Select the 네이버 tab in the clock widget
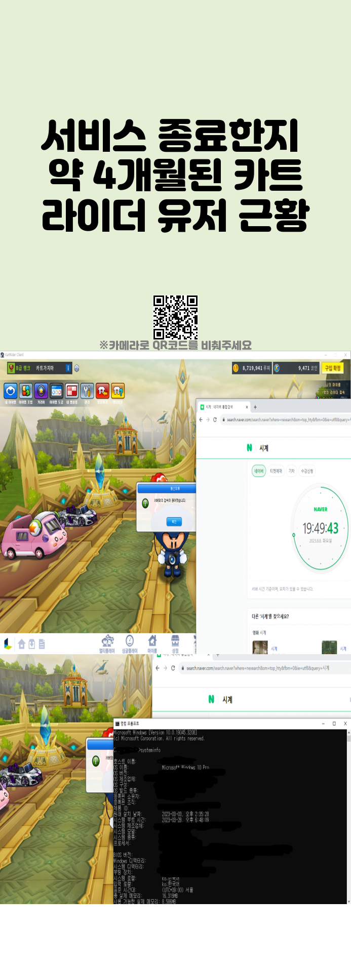This screenshot has height=980, width=351. [259, 471]
